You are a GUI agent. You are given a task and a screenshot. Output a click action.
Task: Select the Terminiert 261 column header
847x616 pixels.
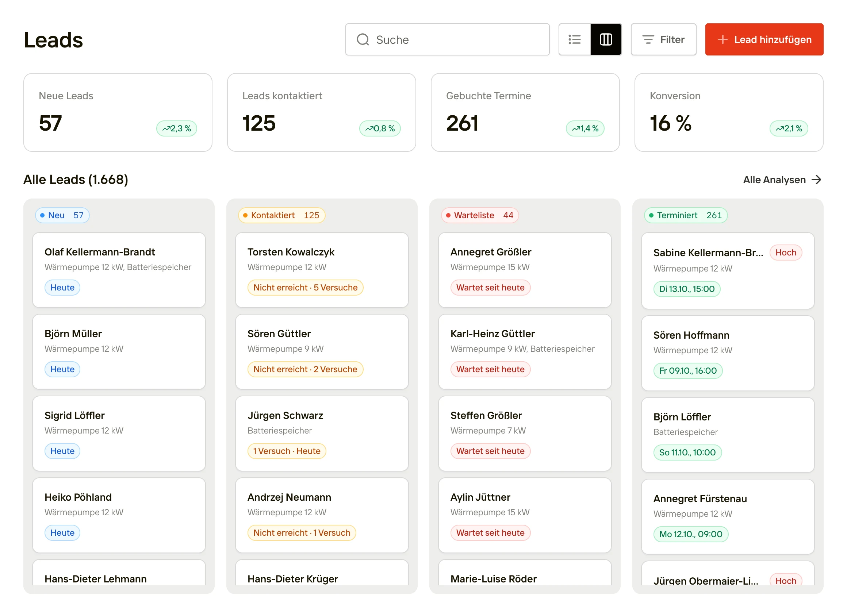(x=686, y=215)
